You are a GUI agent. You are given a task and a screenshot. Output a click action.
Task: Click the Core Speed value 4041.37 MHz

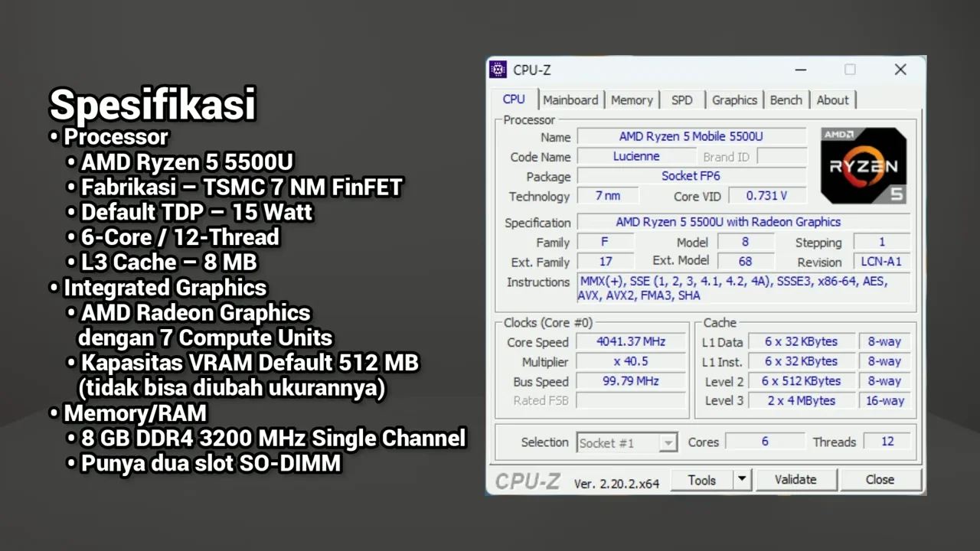(631, 341)
